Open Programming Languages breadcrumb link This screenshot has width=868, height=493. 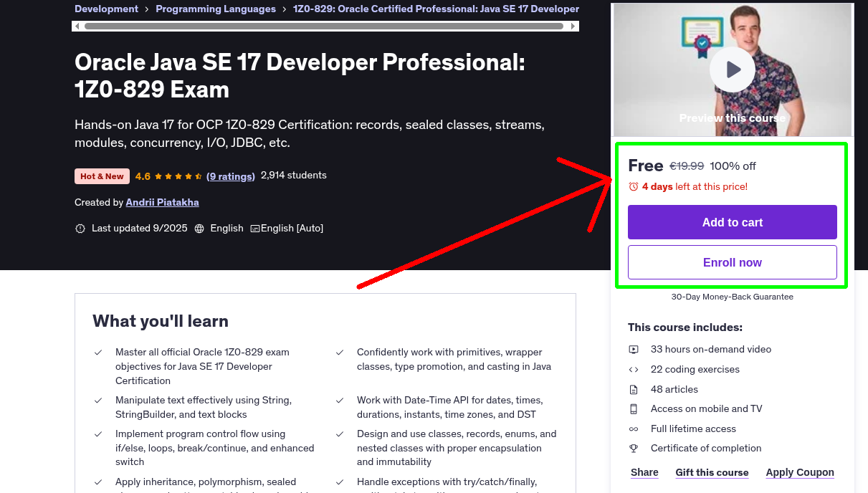[216, 9]
